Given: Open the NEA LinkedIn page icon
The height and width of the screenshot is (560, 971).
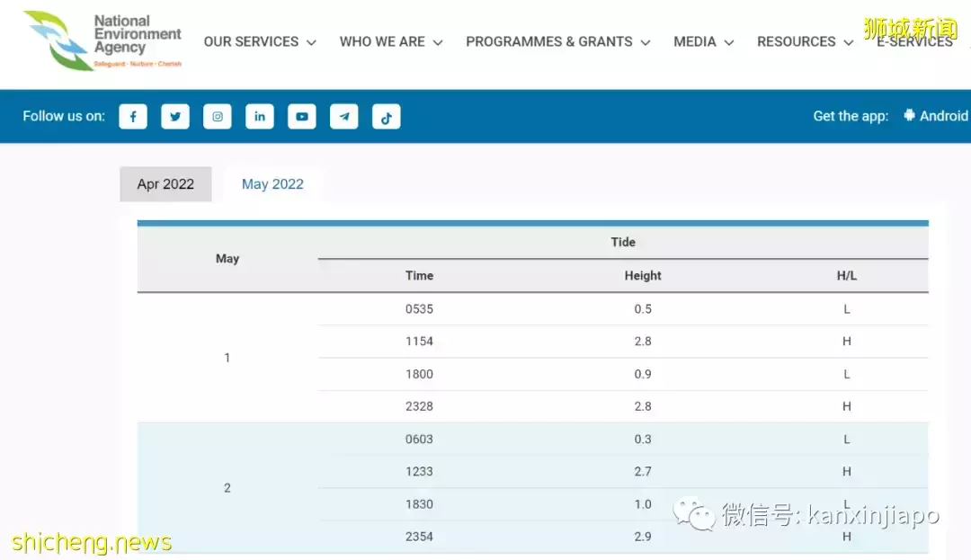Looking at the screenshot, I should click(260, 117).
